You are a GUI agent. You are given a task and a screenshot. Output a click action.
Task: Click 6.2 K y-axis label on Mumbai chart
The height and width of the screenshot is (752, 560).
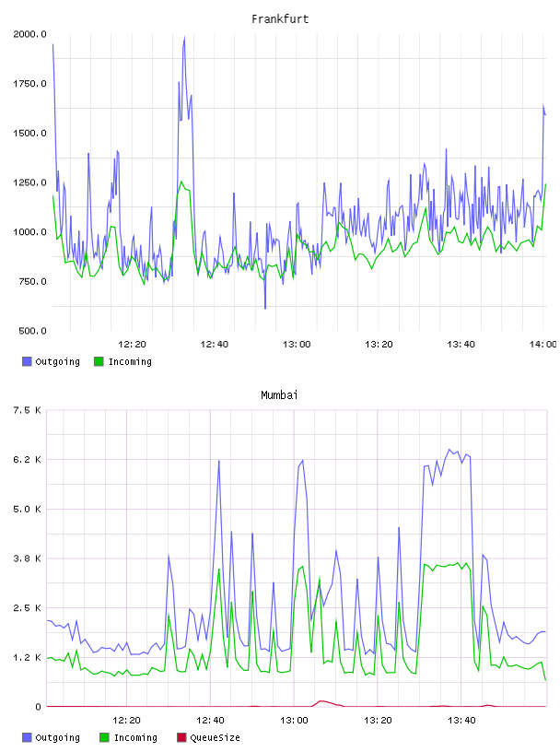pos(27,460)
